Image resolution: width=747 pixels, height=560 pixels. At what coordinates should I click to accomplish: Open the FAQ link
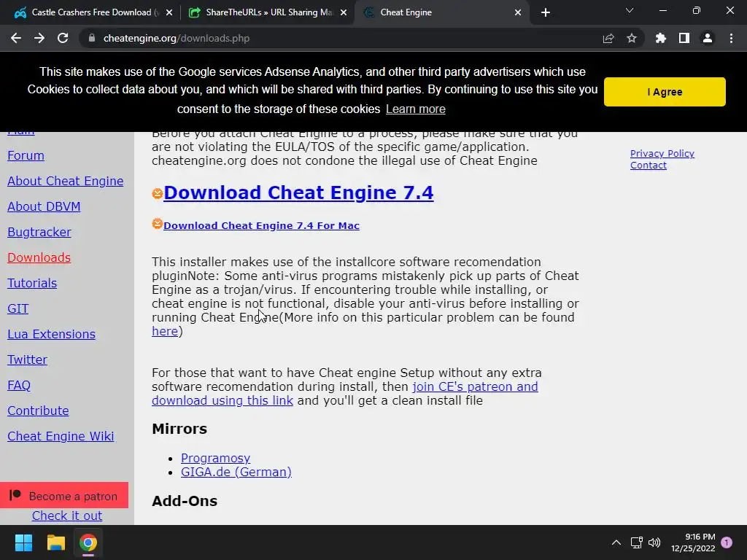tap(19, 385)
